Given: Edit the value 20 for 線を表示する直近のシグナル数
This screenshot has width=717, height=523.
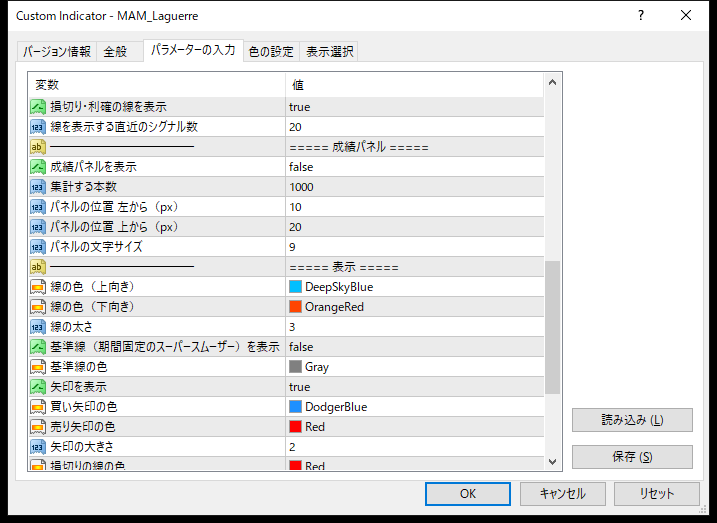Looking at the screenshot, I should (x=414, y=127).
